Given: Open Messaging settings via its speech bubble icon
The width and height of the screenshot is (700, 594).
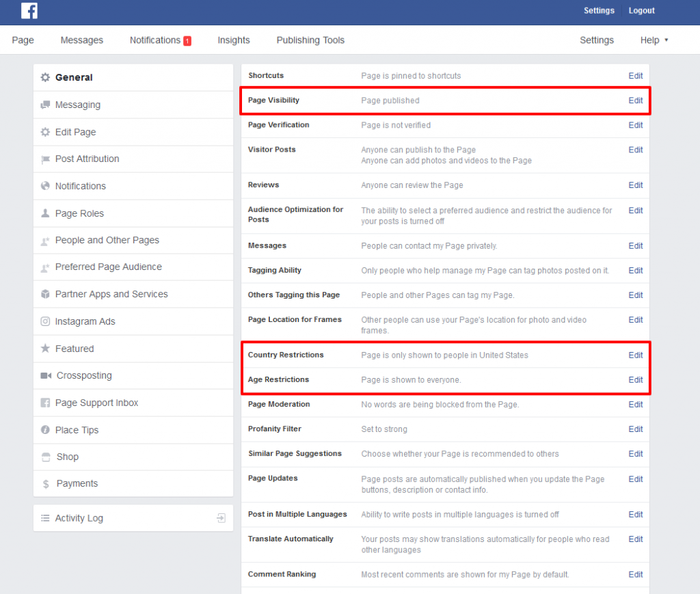Looking at the screenshot, I should [44, 105].
